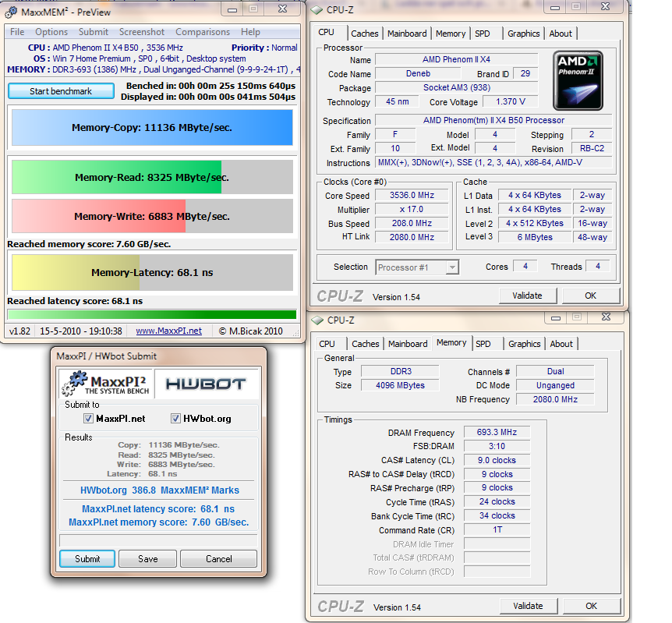Open the www.MaxxPI.net link

(x=169, y=331)
